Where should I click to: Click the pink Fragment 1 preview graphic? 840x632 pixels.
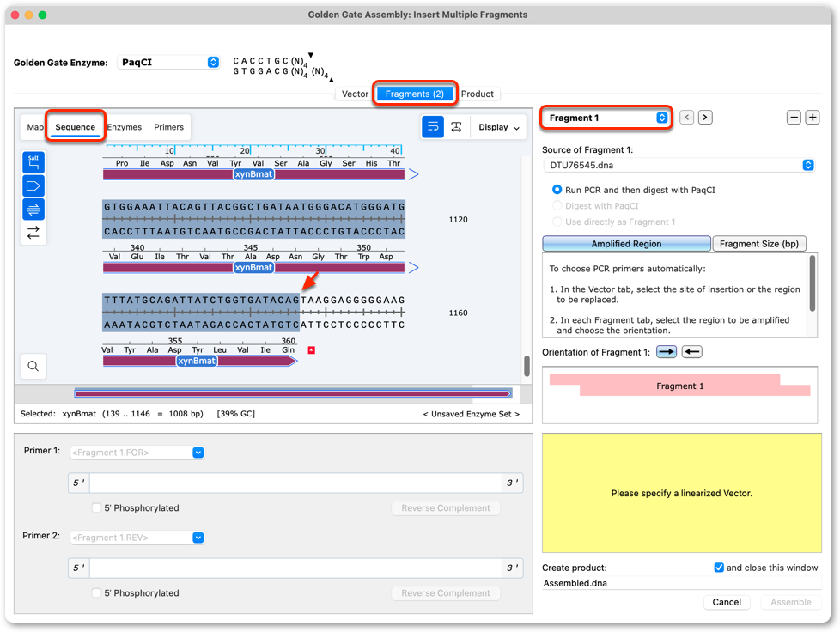click(680, 385)
